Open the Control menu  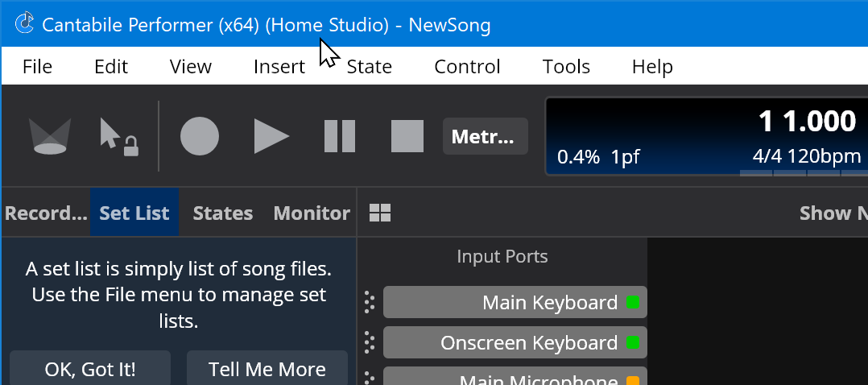467,67
